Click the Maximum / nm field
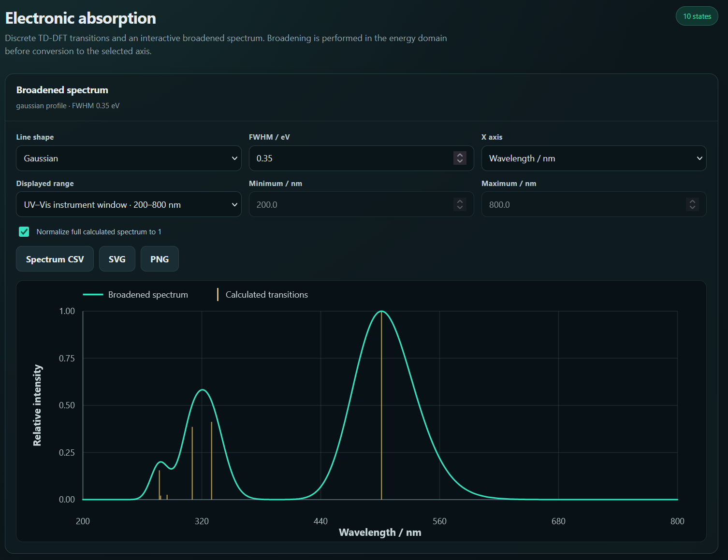The height and width of the screenshot is (560, 728). (594, 204)
